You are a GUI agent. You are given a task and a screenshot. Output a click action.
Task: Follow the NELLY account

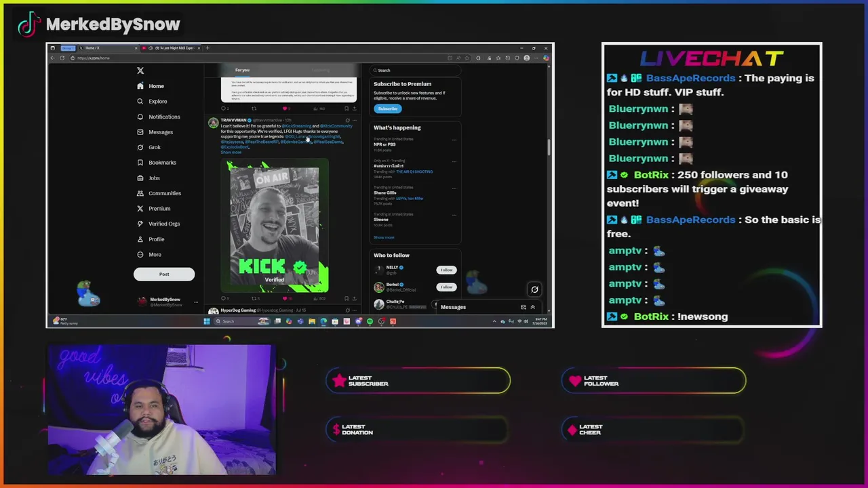[x=446, y=270]
